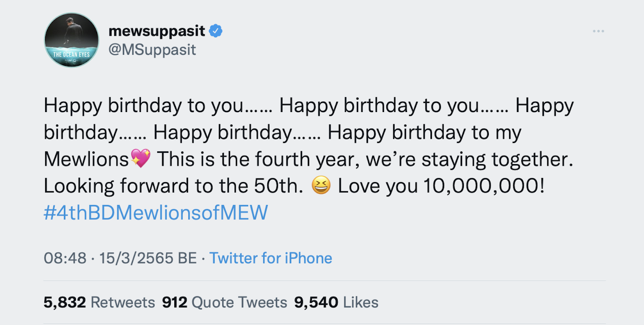This screenshot has width=644, height=325.
Task: Click the "Love you 10,000,000!" text
Action: pyautogui.click(x=441, y=186)
